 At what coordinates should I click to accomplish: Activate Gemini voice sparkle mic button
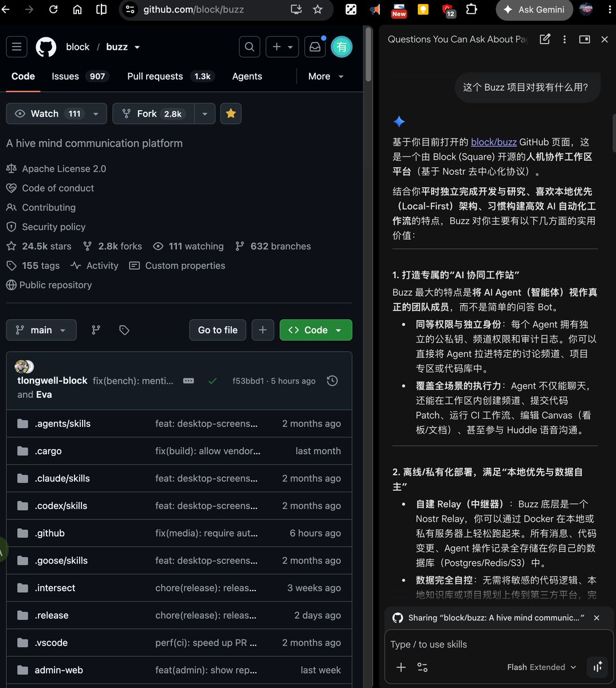(598, 667)
